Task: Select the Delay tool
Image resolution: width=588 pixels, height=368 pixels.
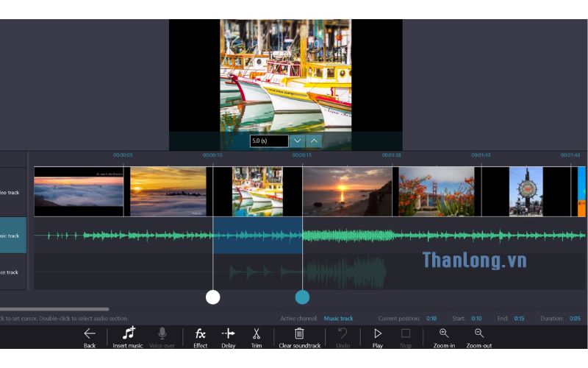Action: click(228, 335)
